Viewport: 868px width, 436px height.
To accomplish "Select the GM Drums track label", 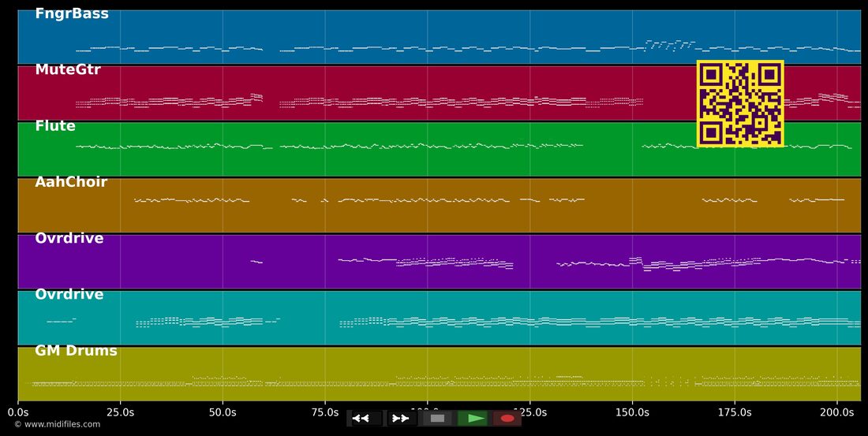I will pyautogui.click(x=76, y=350).
